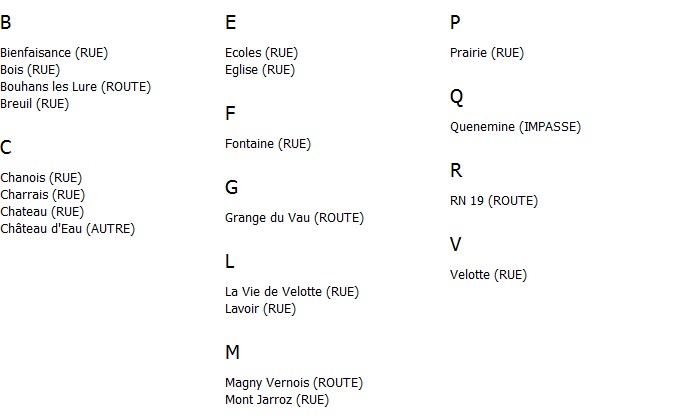The width and height of the screenshot is (675, 416).
Task: Click Magny Vernois (ROUTE)
Action: click(x=294, y=382)
